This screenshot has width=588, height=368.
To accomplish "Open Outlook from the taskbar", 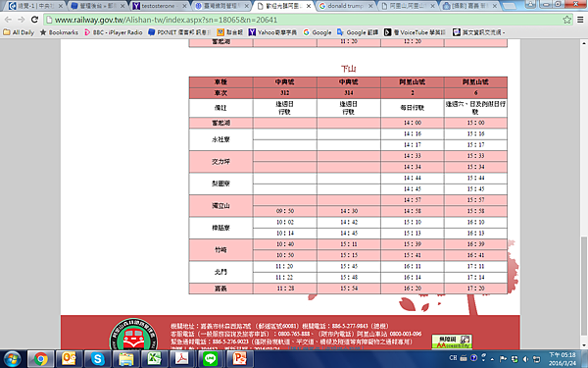I will (x=69, y=359).
